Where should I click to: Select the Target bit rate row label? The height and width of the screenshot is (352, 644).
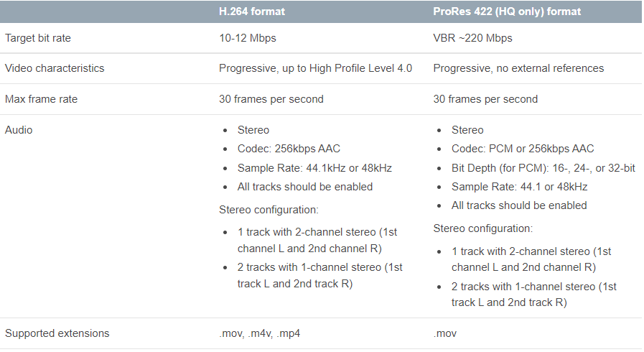pyautogui.click(x=38, y=37)
